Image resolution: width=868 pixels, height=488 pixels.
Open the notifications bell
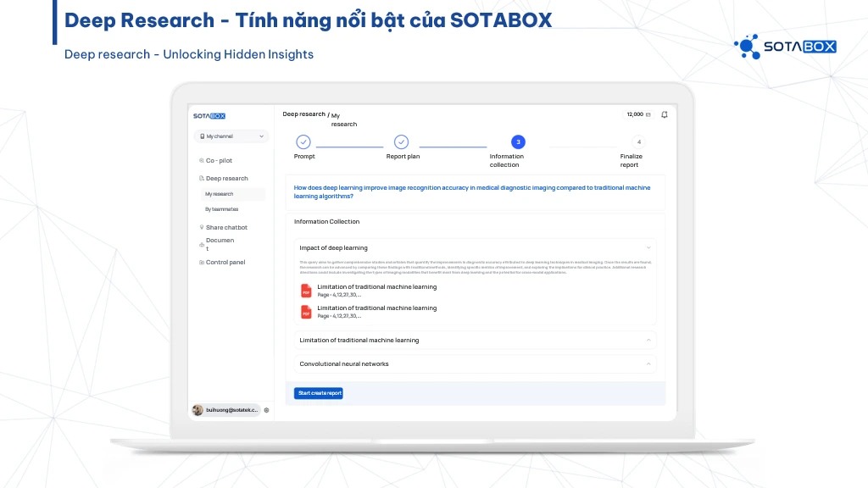tap(665, 114)
